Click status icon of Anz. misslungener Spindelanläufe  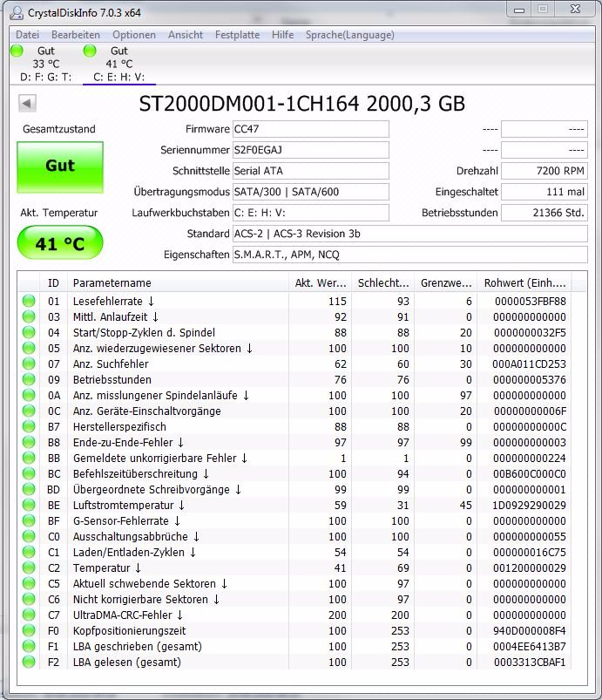(29, 395)
